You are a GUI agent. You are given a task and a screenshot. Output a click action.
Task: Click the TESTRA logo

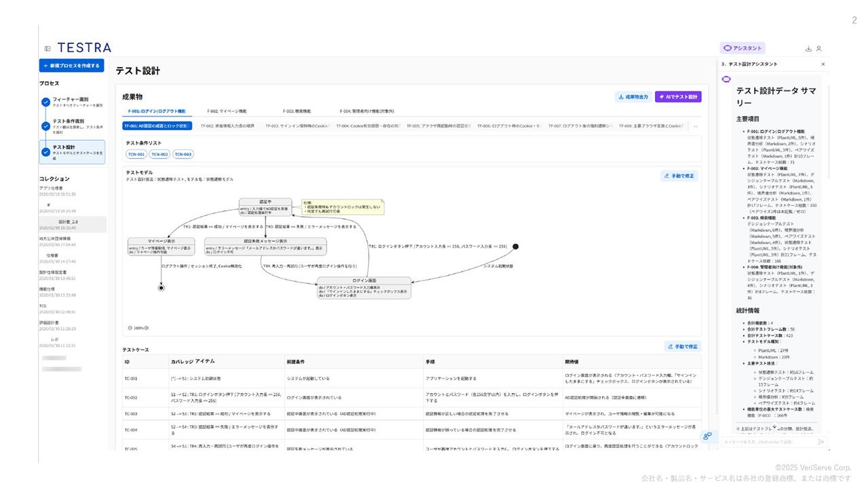[x=84, y=47]
